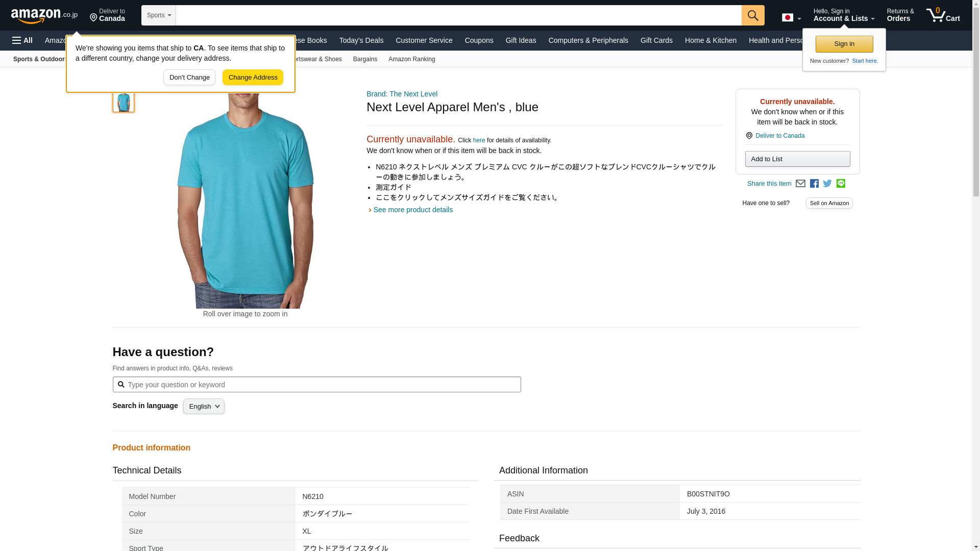Screen dimensions: 980x551
Task: Share this item via email icon
Action: [x=800, y=184]
